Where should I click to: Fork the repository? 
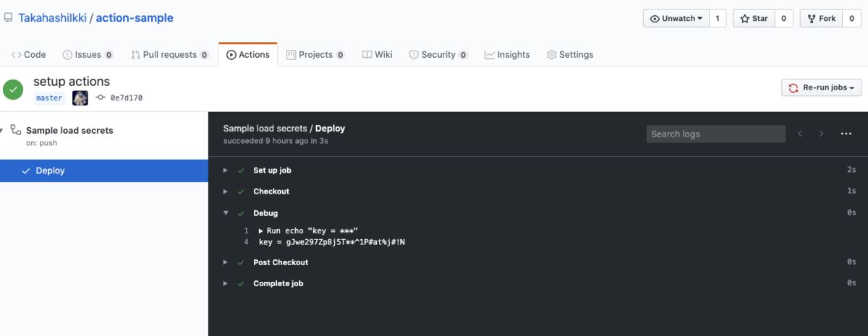pos(821,18)
